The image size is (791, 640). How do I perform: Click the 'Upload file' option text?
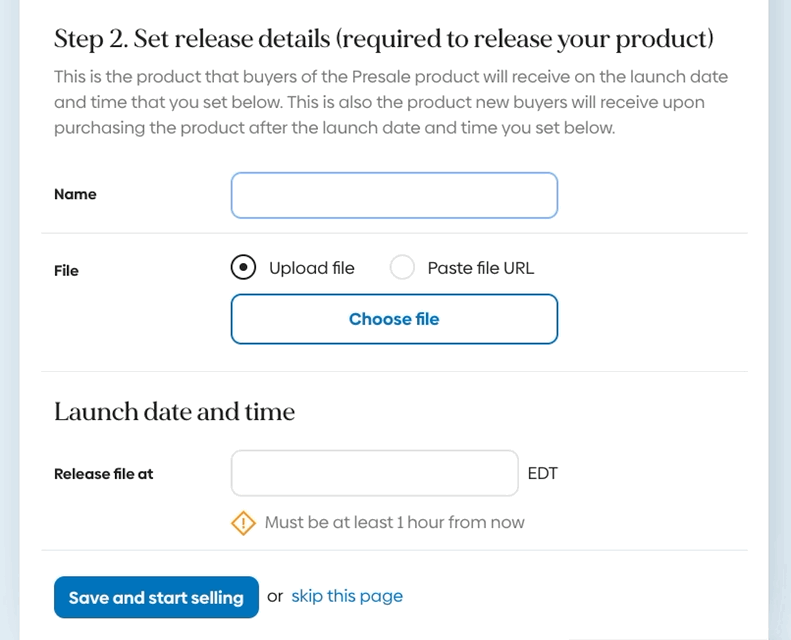click(311, 268)
